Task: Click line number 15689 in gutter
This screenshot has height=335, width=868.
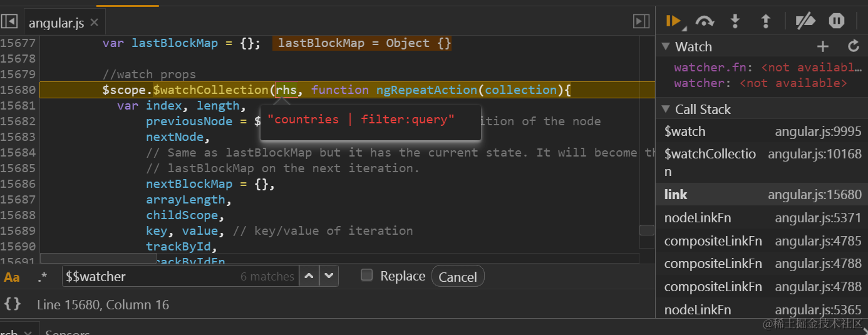Action: pyautogui.click(x=19, y=230)
